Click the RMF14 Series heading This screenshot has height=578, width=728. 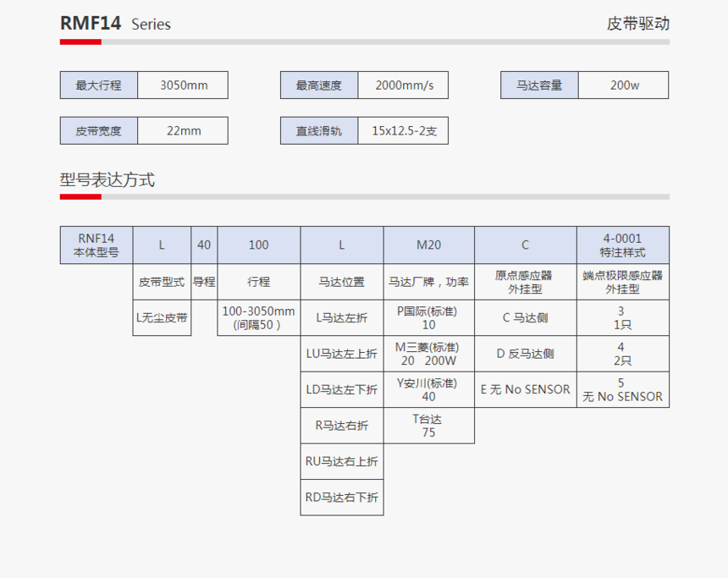[115, 24]
